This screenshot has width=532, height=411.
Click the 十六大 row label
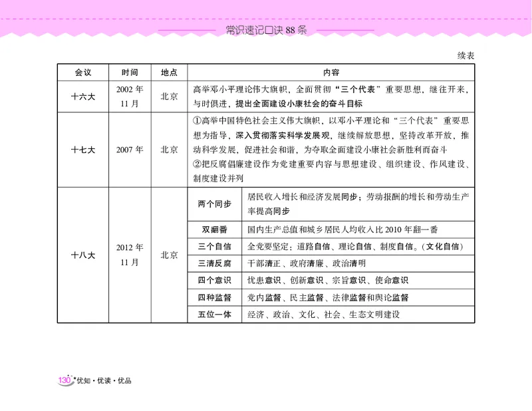[84, 96]
